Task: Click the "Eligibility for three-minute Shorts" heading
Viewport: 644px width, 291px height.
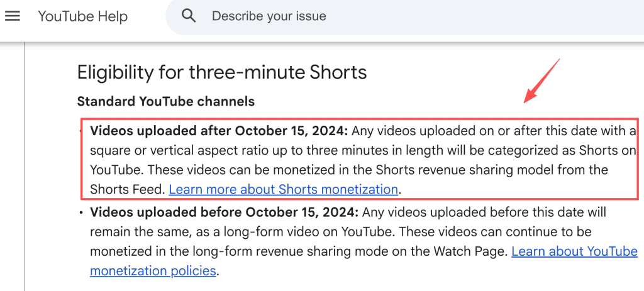Action: (x=222, y=72)
